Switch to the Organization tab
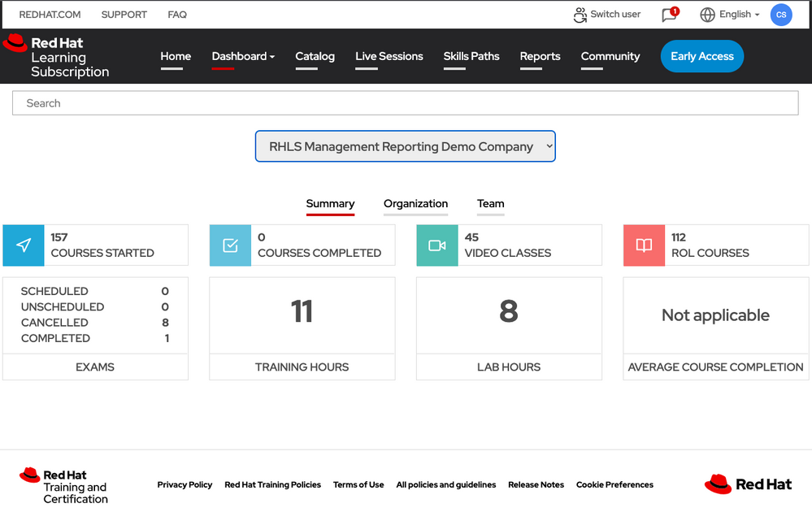Screen dimensions: 812x512 coord(415,204)
